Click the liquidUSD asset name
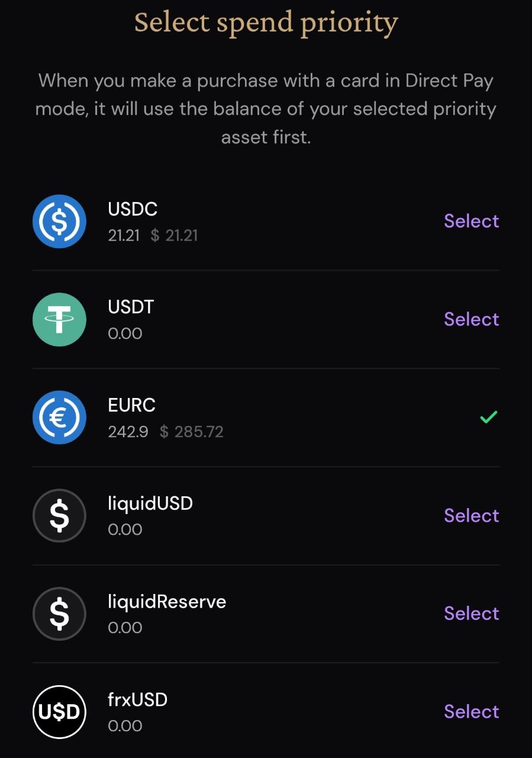 point(150,503)
